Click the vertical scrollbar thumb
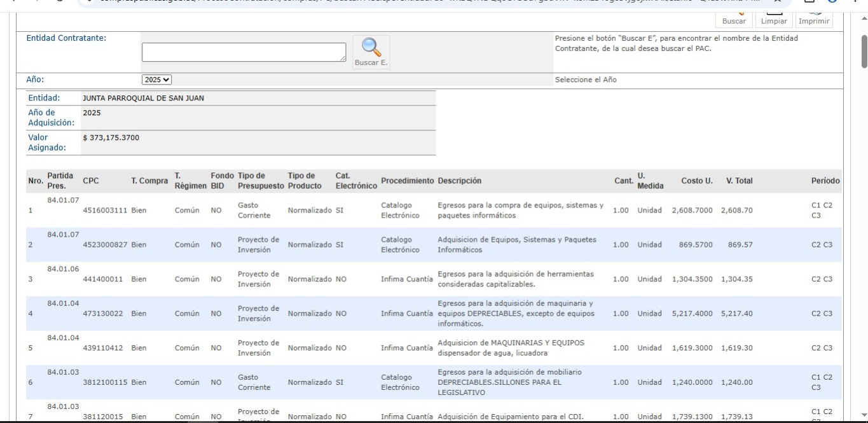Screen dimensions: 868x423 pyautogui.click(x=863, y=51)
